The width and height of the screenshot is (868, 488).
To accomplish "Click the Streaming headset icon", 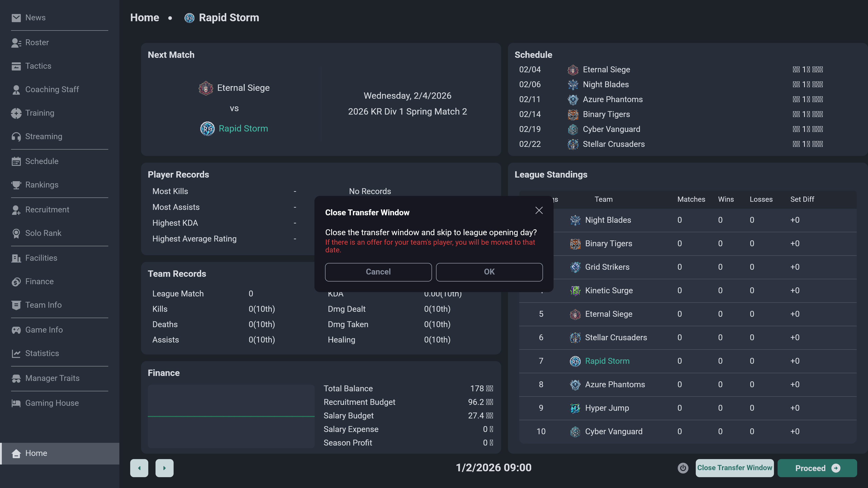I will [16, 136].
